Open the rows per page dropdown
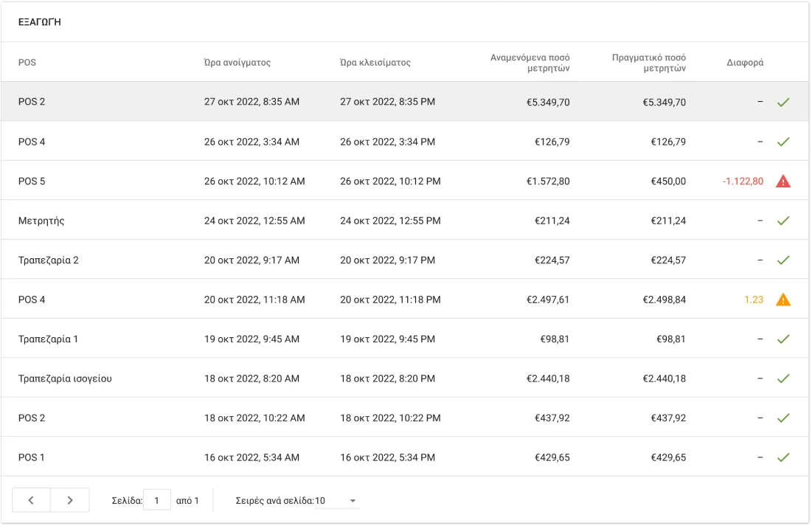The height and width of the screenshot is (526, 812). [337, 501]
